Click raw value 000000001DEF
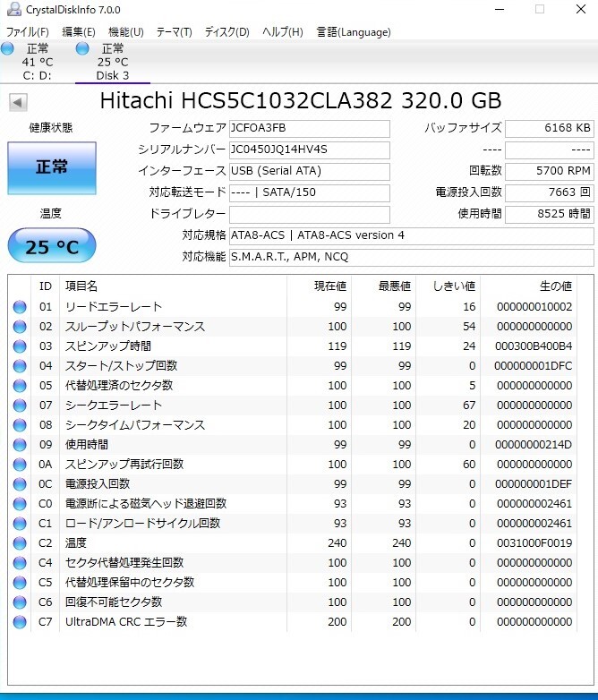The image size is (598, 700). (534, 484)
